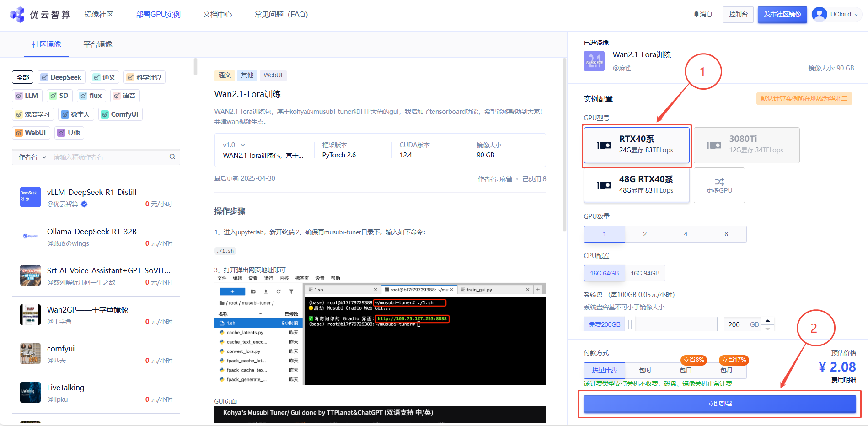Click search icon in author name field
Viewport: 868px width, 426px height.
[x=172, y=157]
